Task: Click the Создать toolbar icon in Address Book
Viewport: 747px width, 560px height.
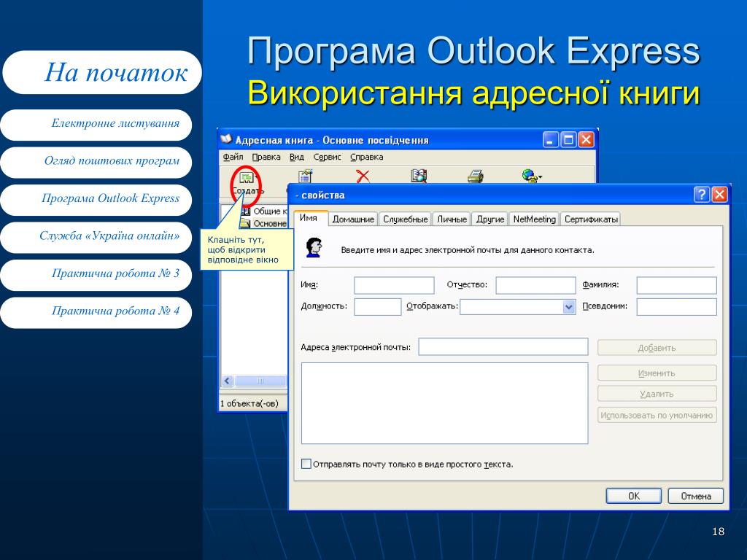Action: [x=247, y=178]
